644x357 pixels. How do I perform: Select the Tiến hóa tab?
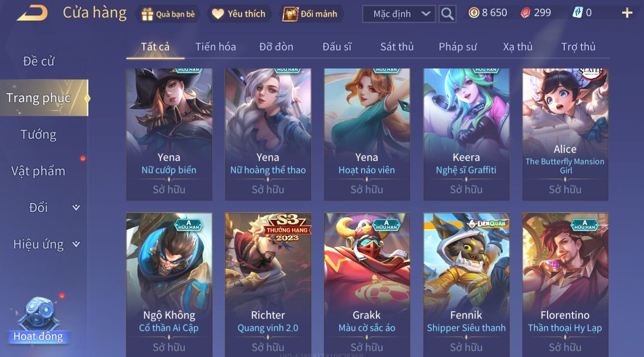[216, 47]
